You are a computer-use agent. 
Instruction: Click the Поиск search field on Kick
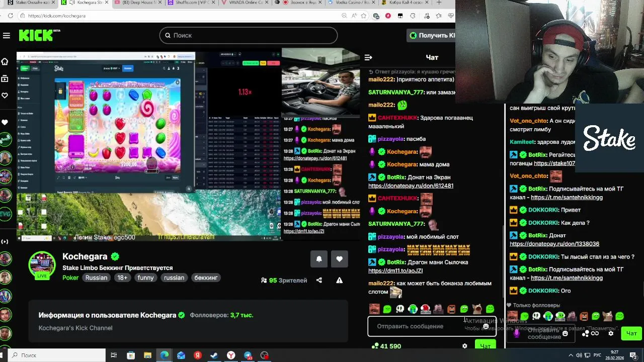click(249, 35)
